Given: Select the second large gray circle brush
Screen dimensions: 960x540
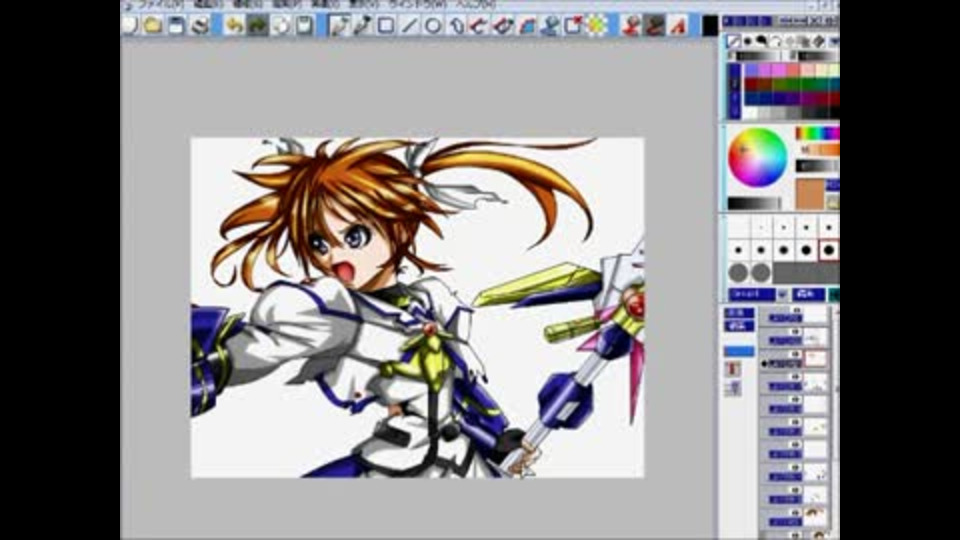Looking at the screenshot, I should point(761,272).
